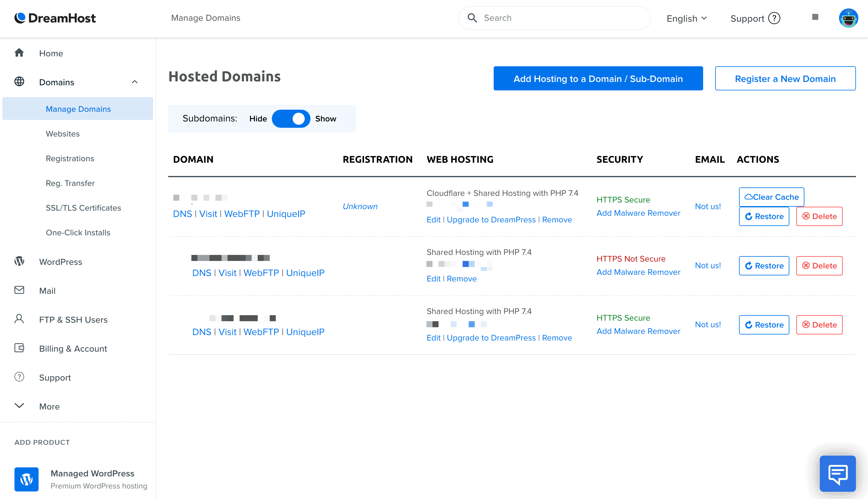Viewport: 868px width, 499px height.
Task: Click Restore in the HTTPS Not Secure row
Action: coord(764,265)
